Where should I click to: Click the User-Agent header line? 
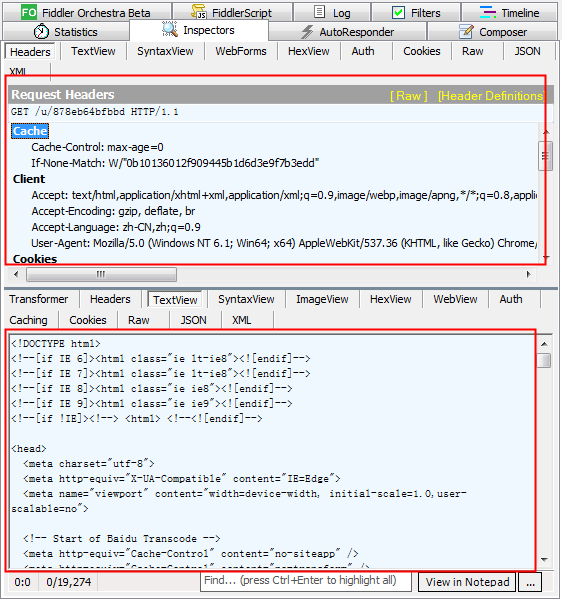284,243
